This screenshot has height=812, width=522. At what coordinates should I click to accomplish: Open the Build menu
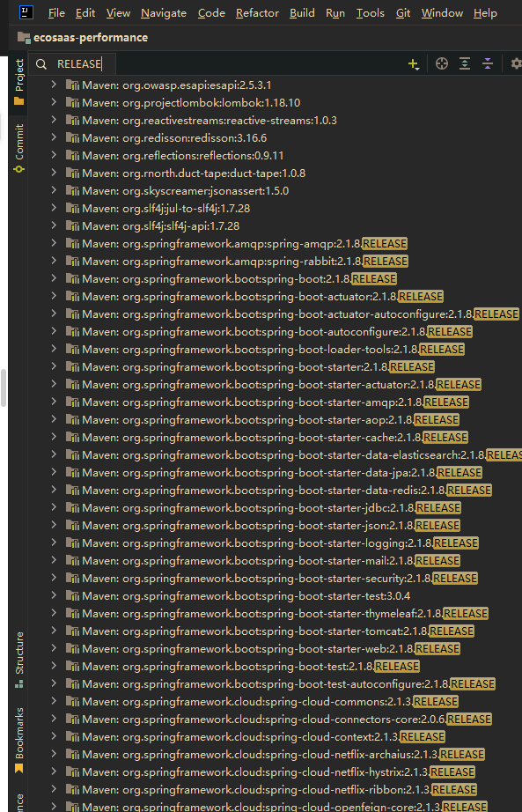[302, 13]
